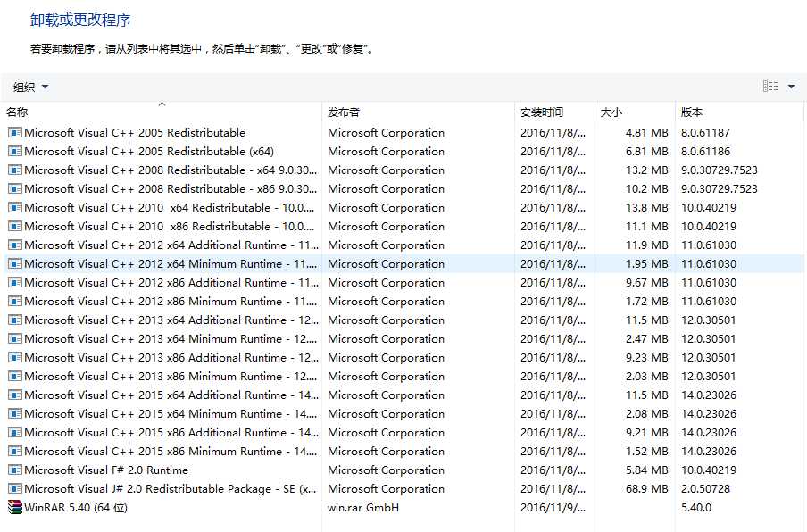
Task: Click icon of Visual C++ 2008 x64 Redistributable
Action: tap(15, 170)
